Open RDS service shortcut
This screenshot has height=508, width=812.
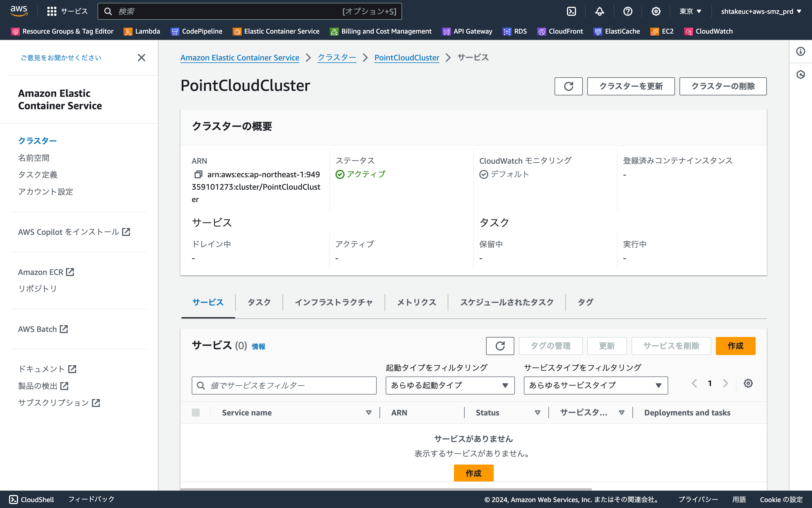point(515,31)
